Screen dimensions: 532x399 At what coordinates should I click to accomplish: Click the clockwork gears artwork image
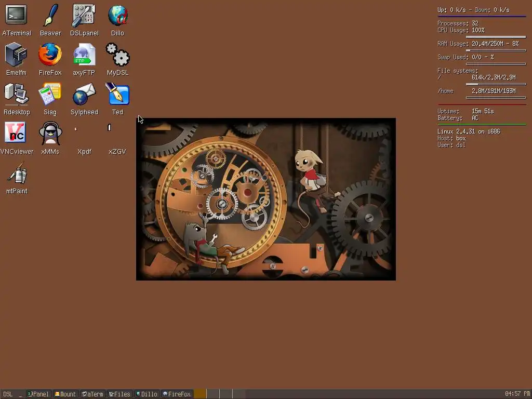pos(265,199)
